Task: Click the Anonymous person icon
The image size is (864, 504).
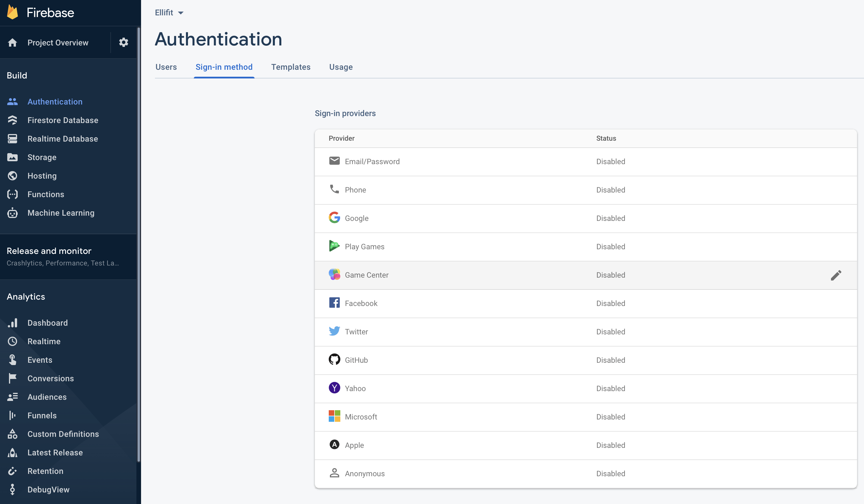Action: (334, 473)
